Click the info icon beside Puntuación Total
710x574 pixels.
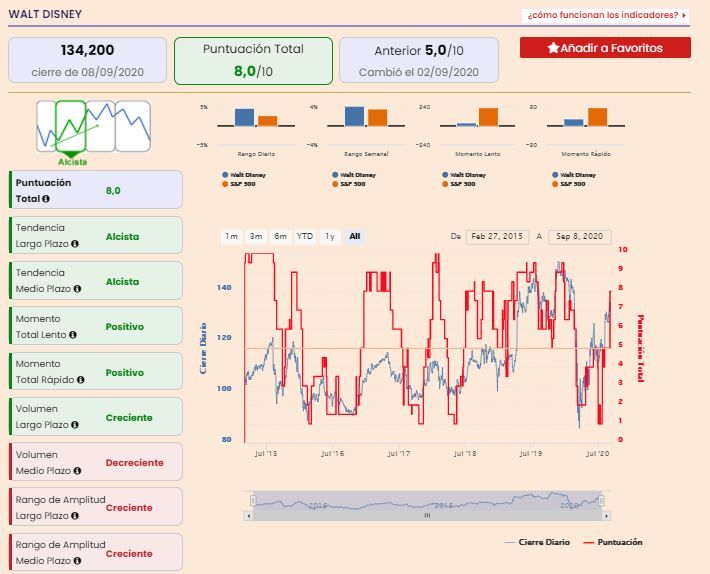coord(46,199)
